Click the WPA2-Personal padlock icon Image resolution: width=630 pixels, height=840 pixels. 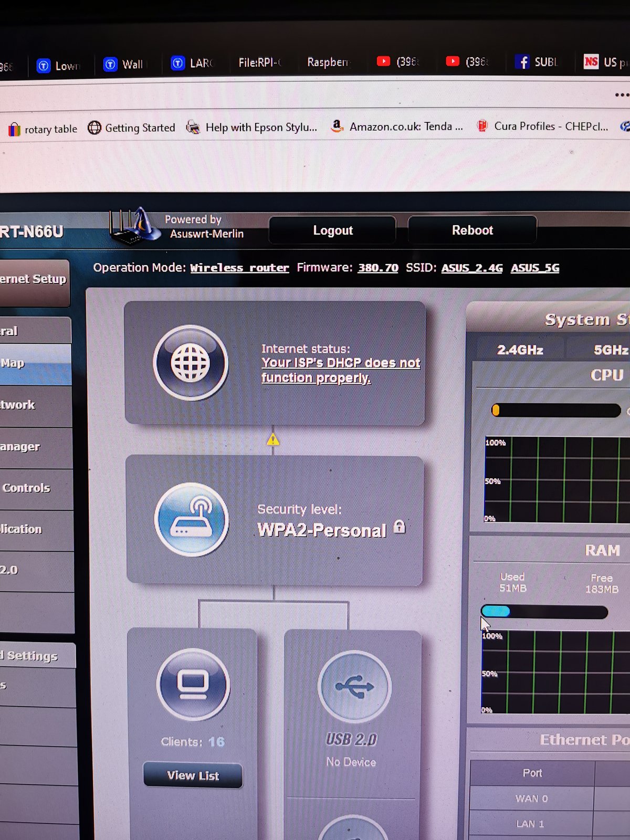point(400,527)
